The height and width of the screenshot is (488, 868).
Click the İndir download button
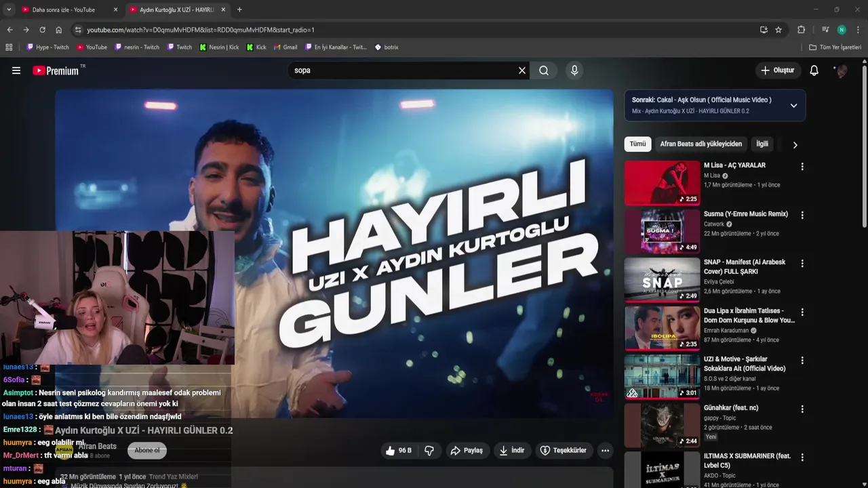click(512, 451)
